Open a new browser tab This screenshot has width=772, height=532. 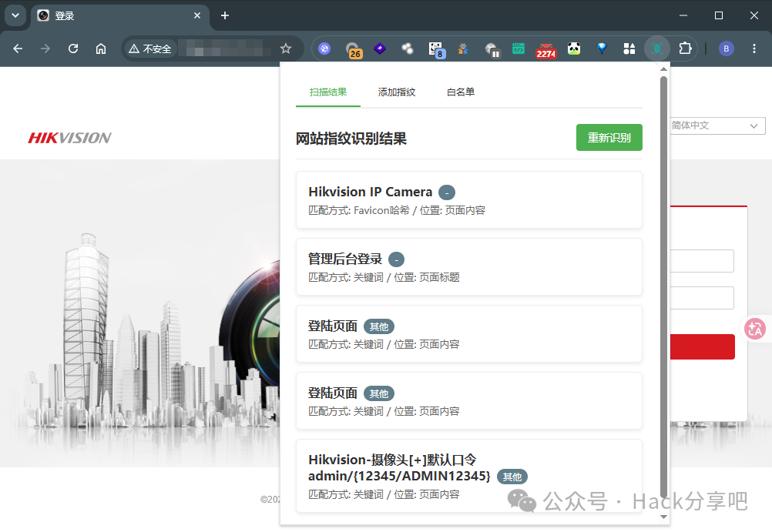pyautogui.click(x=225, y=15)
